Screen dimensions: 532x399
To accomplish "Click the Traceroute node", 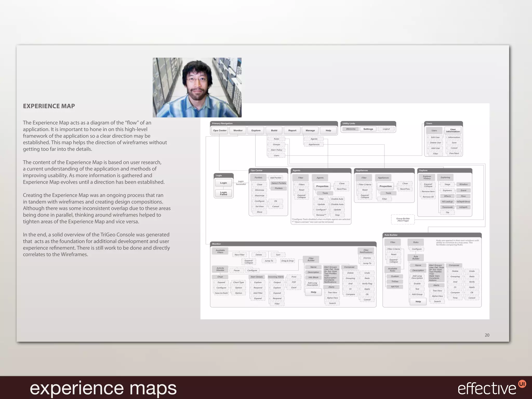I will click(x=447, y=207).
